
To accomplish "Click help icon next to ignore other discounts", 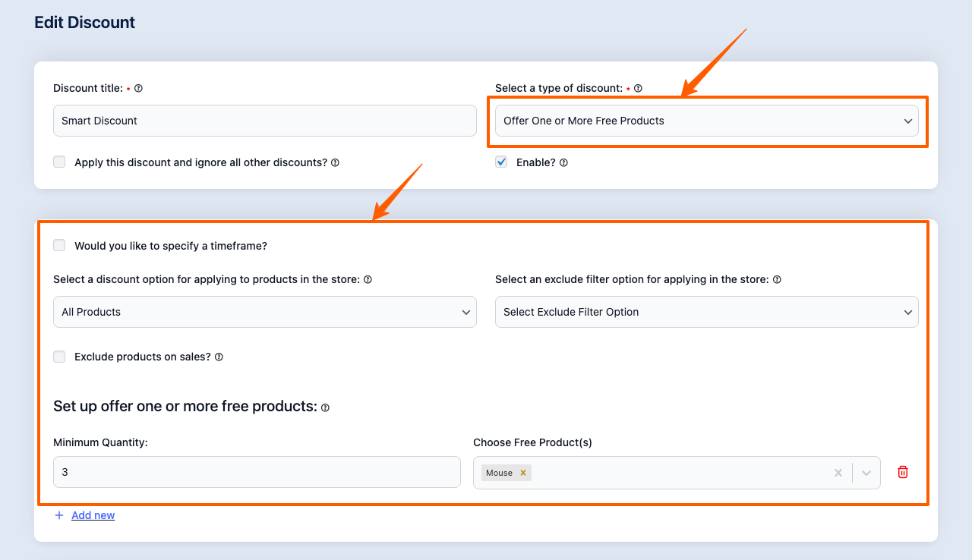I will click(335, 162).
